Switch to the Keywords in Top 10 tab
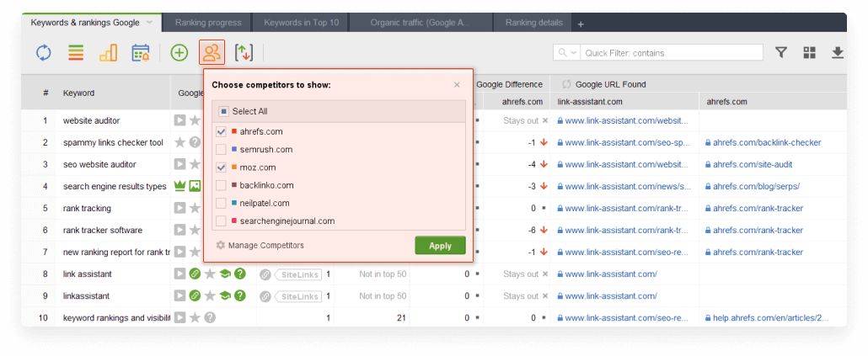 pyautogui.click(x=301, y=23)
